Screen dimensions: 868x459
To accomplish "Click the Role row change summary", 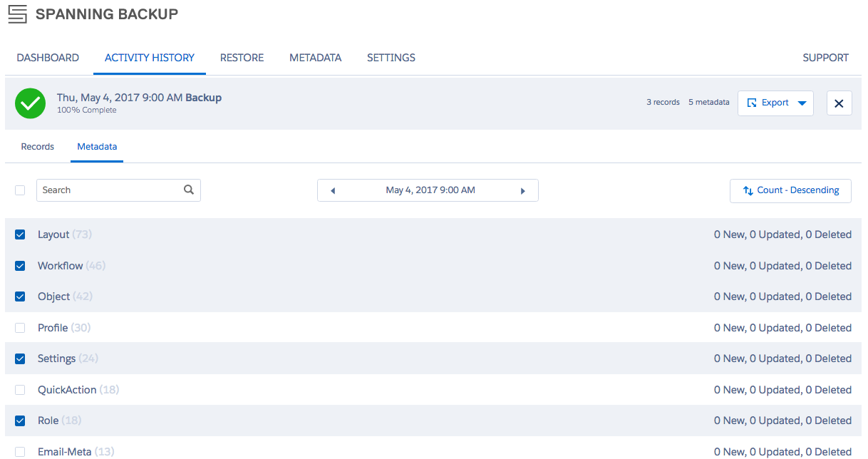I will point(782,421).
